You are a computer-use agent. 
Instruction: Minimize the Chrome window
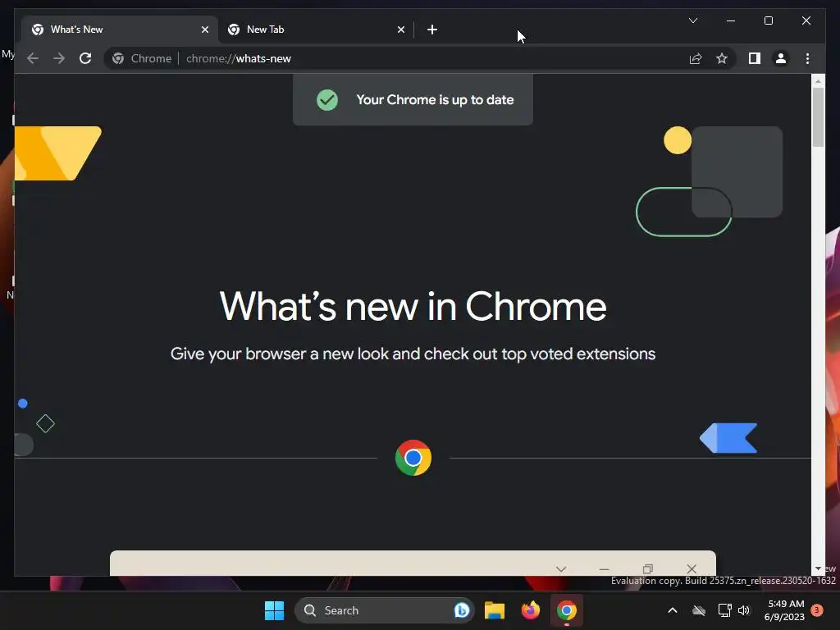coord(731,21)
